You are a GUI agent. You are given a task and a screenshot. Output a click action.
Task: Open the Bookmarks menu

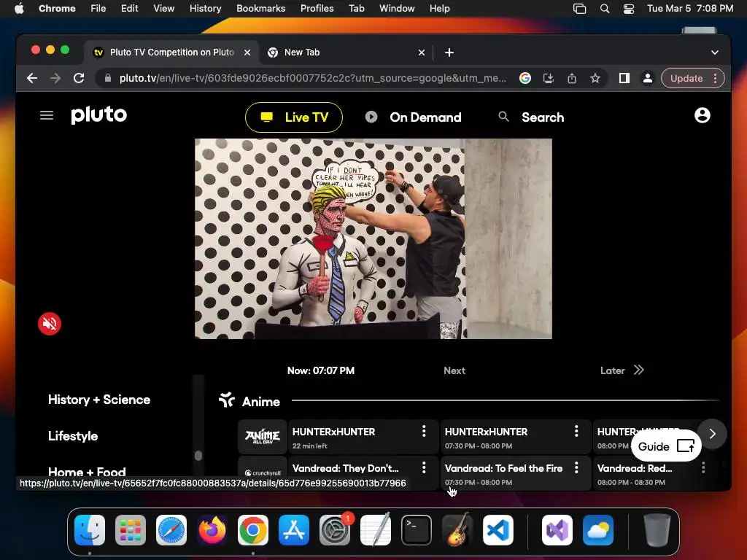(260, 9)
